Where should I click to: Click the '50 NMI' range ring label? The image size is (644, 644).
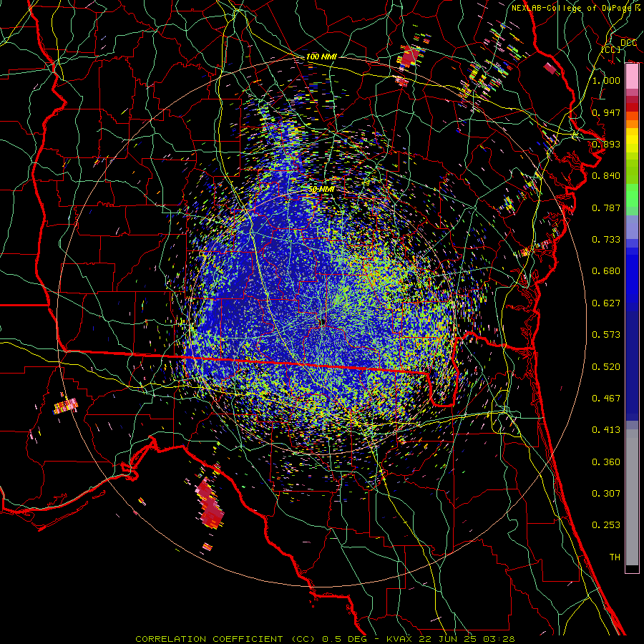321,190
